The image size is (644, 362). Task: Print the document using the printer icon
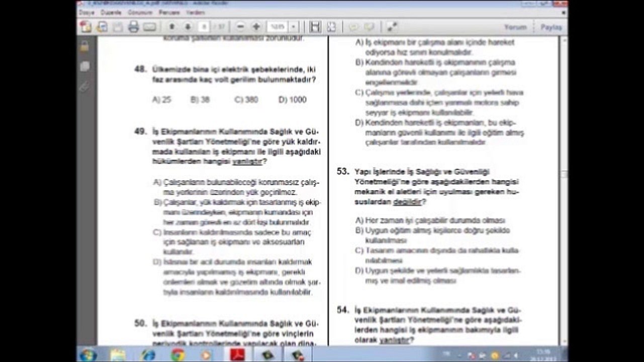[x=133, y=27]
